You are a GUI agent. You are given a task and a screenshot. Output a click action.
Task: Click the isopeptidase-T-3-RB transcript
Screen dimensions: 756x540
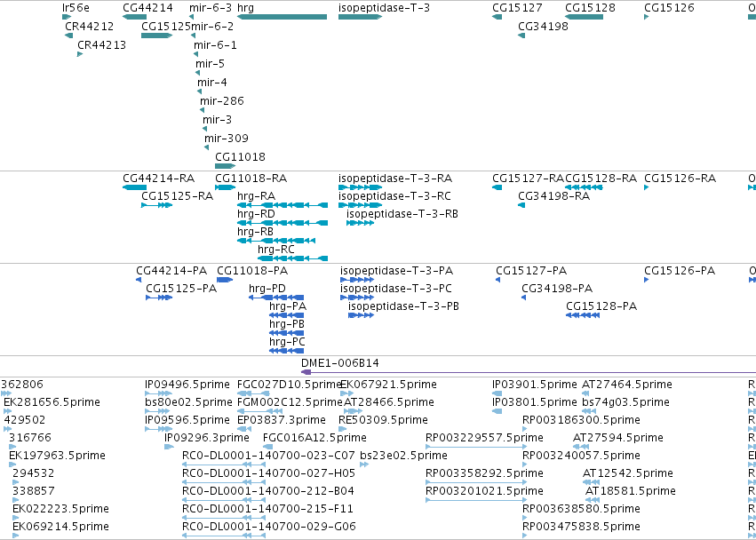(x=360, y=223)
